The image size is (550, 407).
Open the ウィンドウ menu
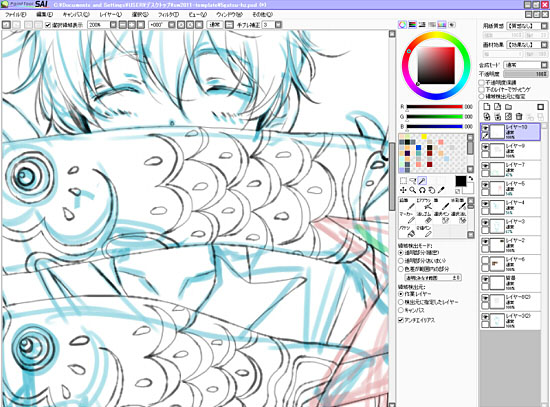pos(229,15)
